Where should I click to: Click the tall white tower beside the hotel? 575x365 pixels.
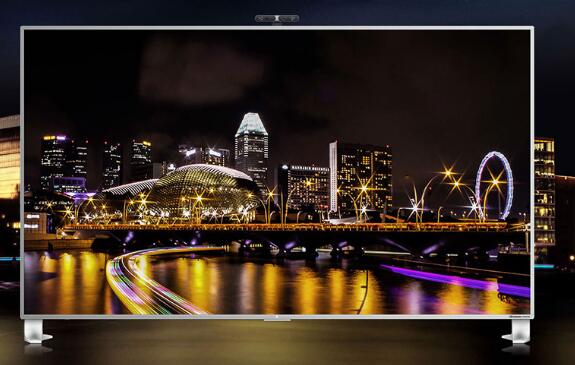coord(333,176)
